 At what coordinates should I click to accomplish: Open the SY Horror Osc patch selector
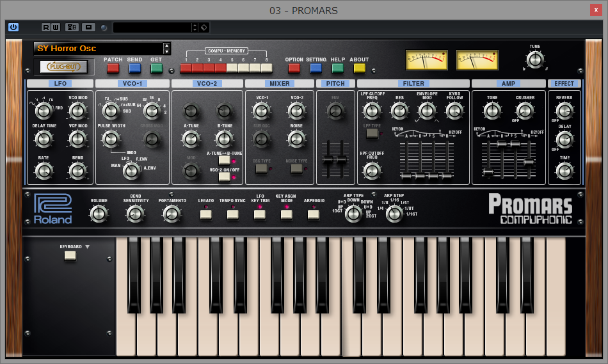pyautogui.click(x=99, y=49)
